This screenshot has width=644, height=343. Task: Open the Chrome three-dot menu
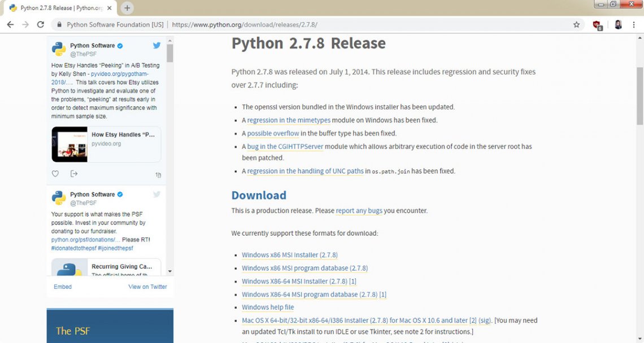(634, 24)
